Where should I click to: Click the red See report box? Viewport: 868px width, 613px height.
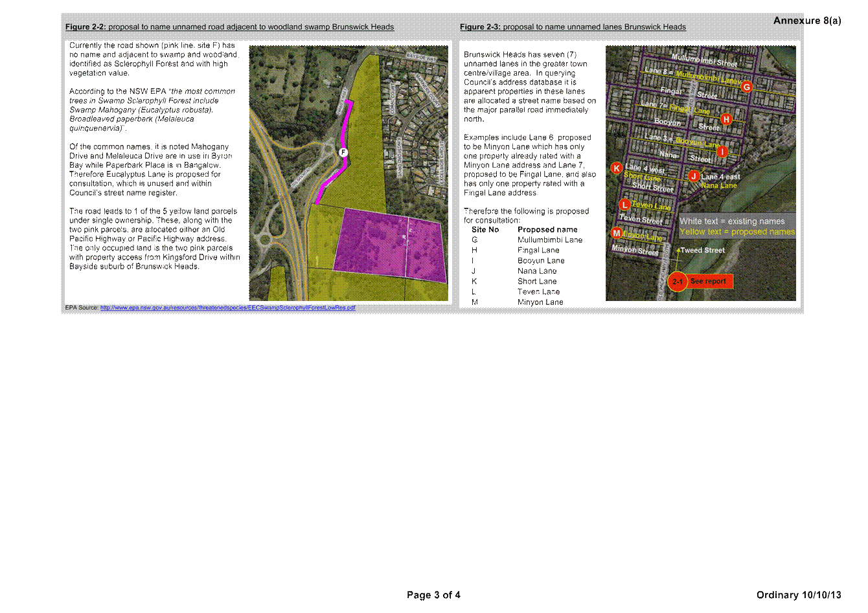tap(709, 281)
